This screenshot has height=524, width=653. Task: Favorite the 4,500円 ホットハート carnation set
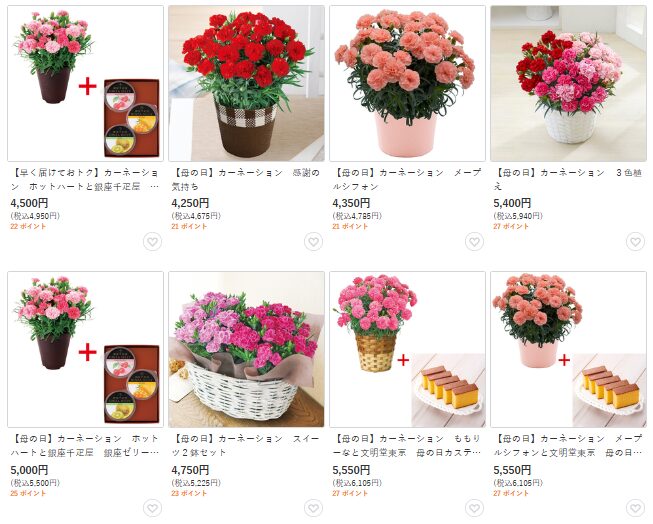tap(152, 242)
